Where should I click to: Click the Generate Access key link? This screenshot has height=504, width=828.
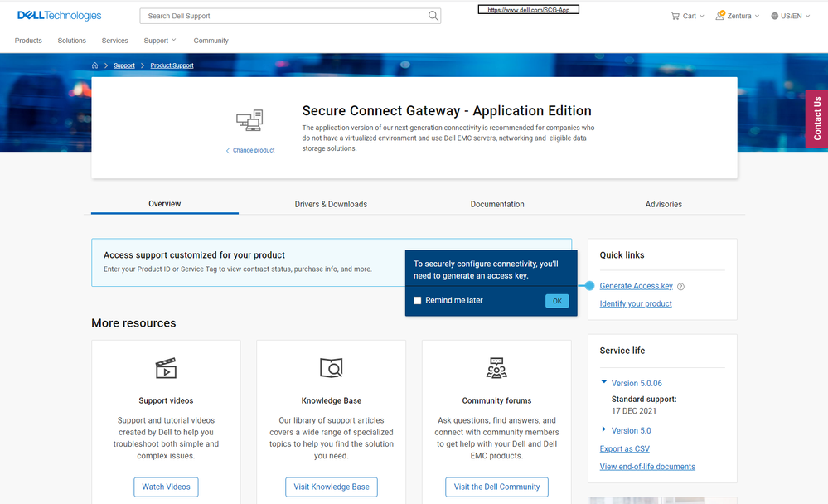point(636,286)
